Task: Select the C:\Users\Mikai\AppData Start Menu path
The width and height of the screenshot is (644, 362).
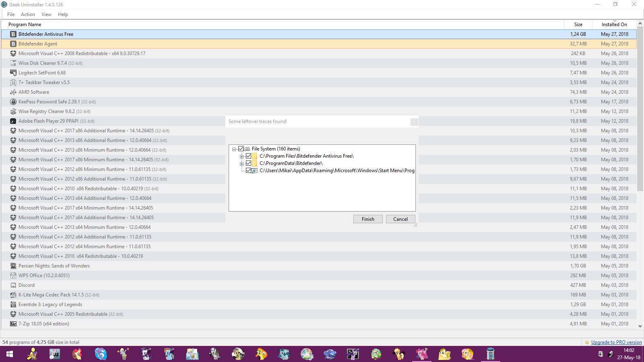Action: point(337,171)
